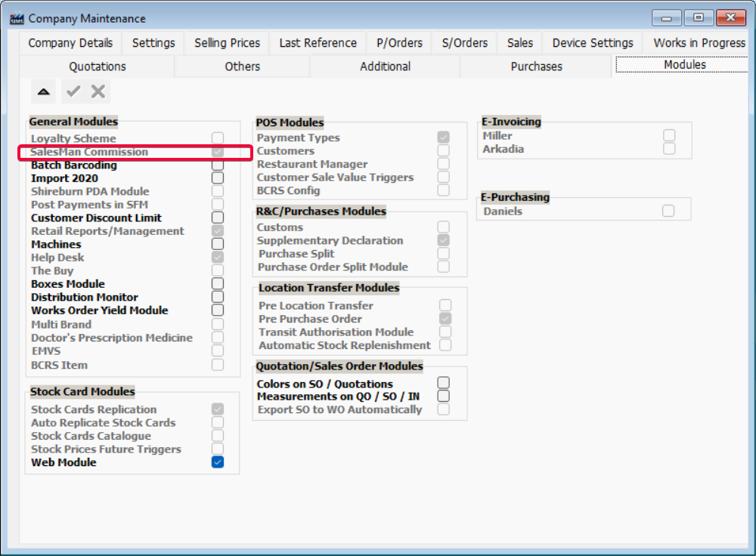
Task: Click the Company Maintenance title bar icon
Action: pos(17,18)
